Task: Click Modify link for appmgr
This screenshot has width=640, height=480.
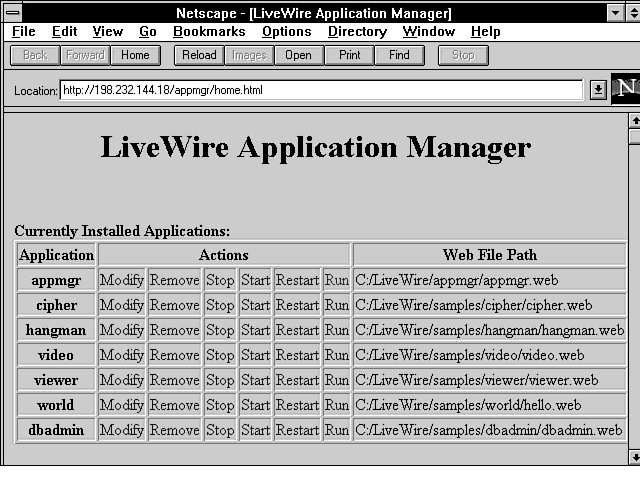Action: 122,280
